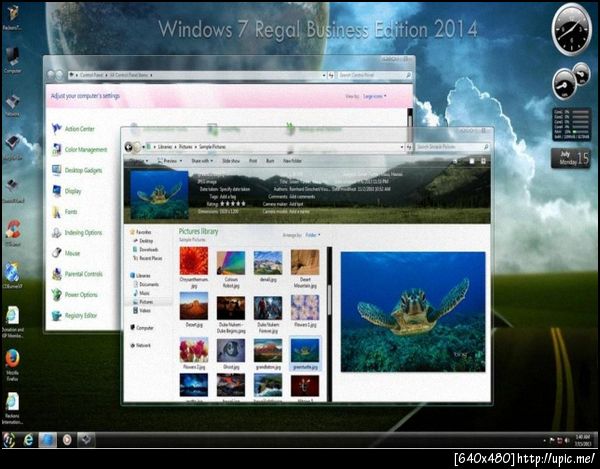
Task: Select Libraries in navigation pane
Action: (x=140, y=275)
